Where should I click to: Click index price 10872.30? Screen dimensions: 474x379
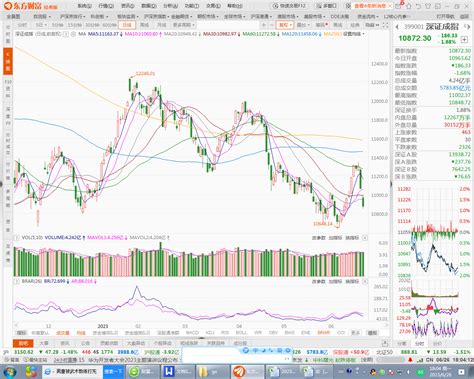[415, 38]
